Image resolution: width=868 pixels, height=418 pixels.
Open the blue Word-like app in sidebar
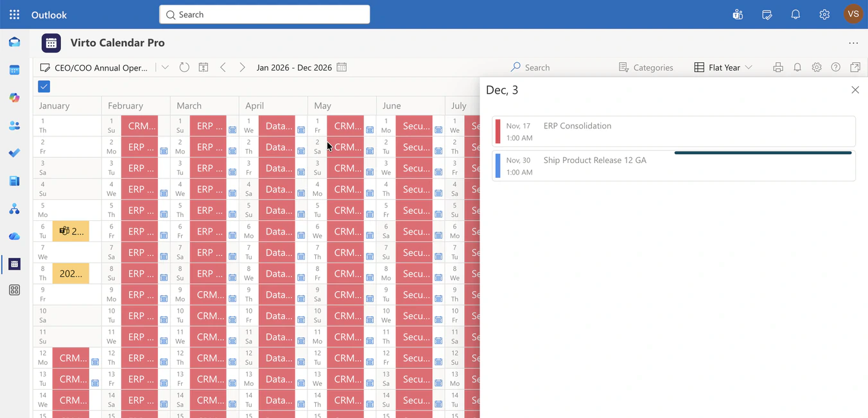point(14,181)
